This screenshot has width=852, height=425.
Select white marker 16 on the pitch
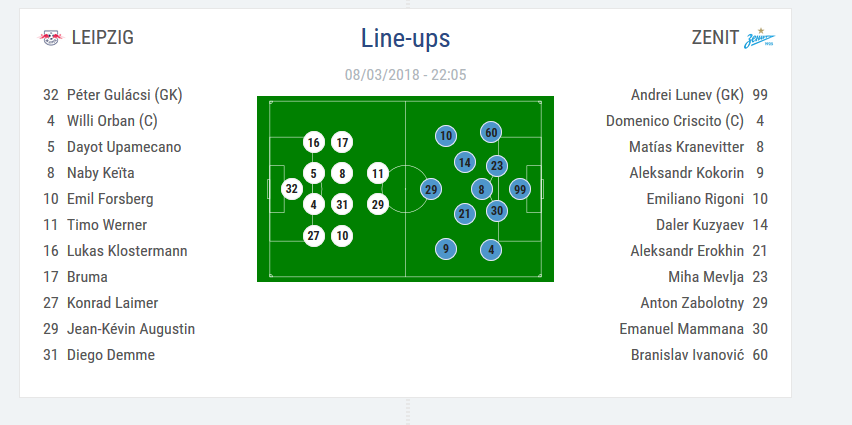(314, 142)
